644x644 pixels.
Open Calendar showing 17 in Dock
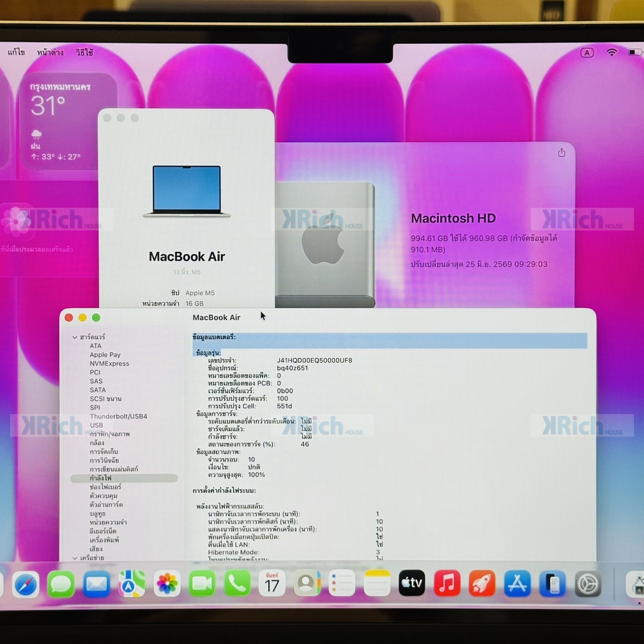(x=272, y=584)
